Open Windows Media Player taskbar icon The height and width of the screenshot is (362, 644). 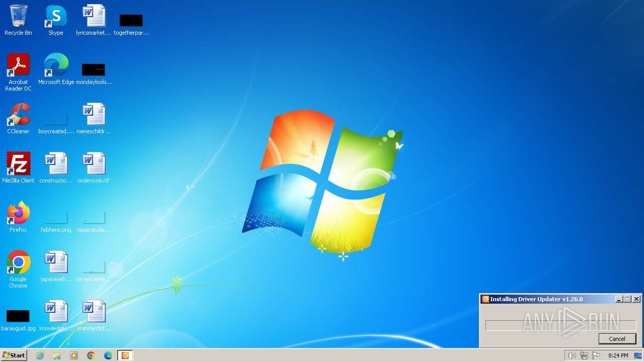pyautogui.click(x=74, y=355)
